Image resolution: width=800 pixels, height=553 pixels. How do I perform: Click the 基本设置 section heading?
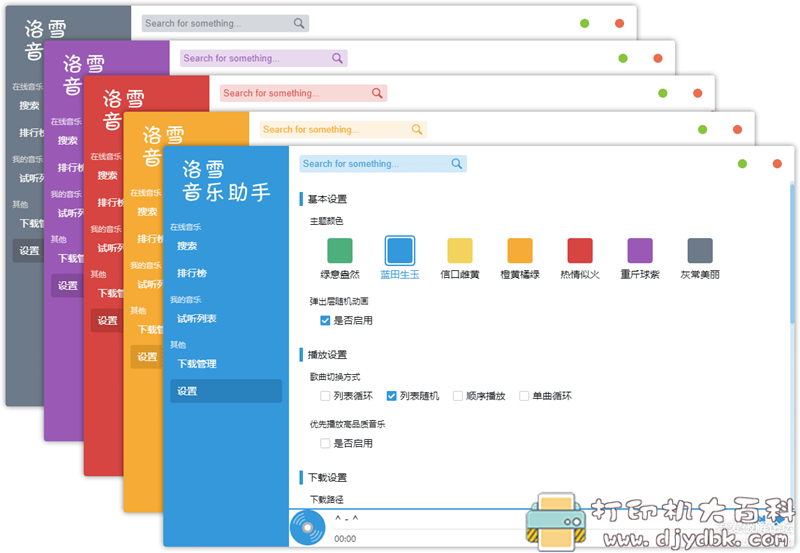pyautogui.click(x=327, y=199)
